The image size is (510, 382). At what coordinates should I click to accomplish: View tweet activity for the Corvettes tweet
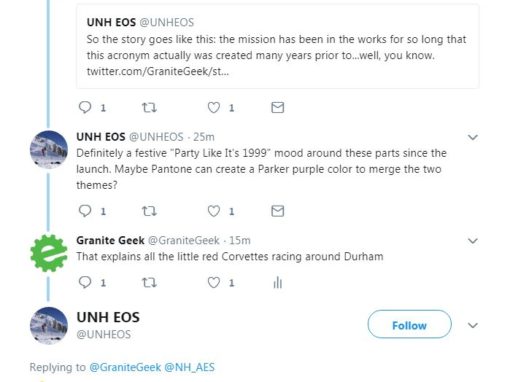click(x=278, y=283)
